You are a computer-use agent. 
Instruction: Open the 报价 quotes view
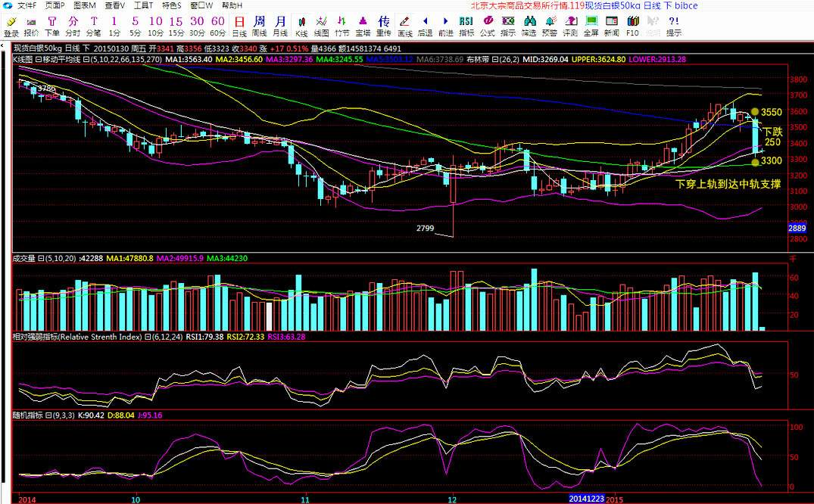coord(32,26)
